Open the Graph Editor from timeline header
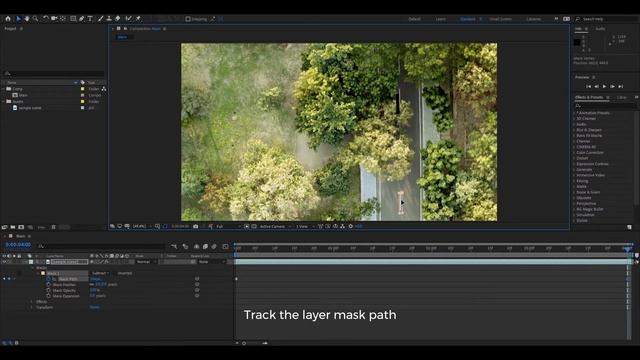 pyautogui.click(x=225, y=247)
